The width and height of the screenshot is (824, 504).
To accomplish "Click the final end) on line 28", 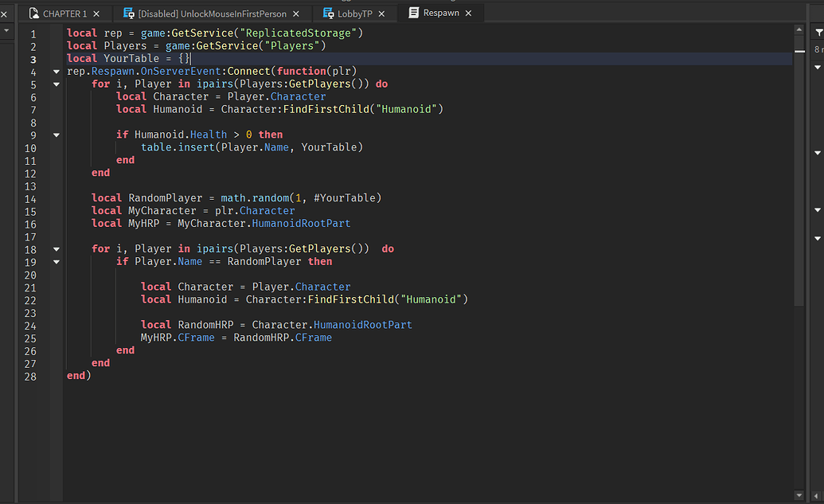I will (79, 375).
